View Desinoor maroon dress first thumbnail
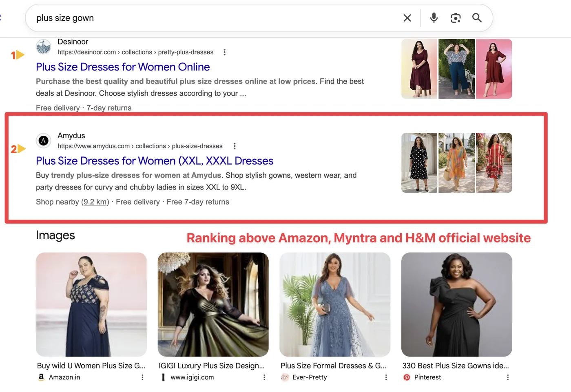 419,69
